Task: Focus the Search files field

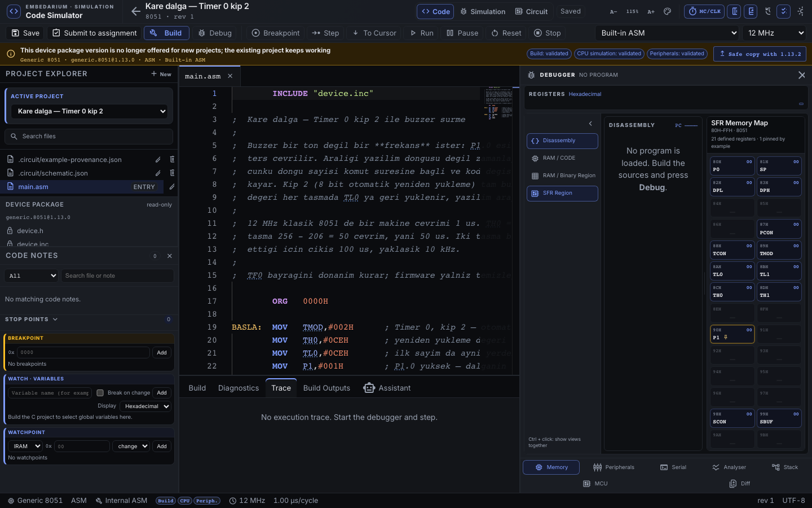Action: click(89, 136)
